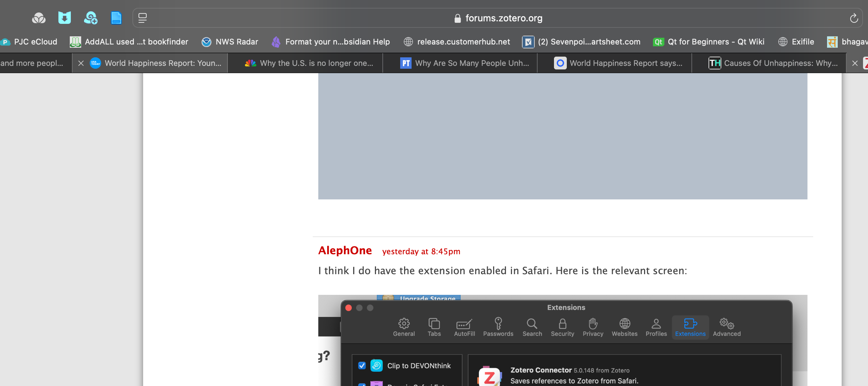The height and width of the screenshot is (386, 868).
Task: Click the blue document extension toolbar icon
Action: (x=116, y=18)
